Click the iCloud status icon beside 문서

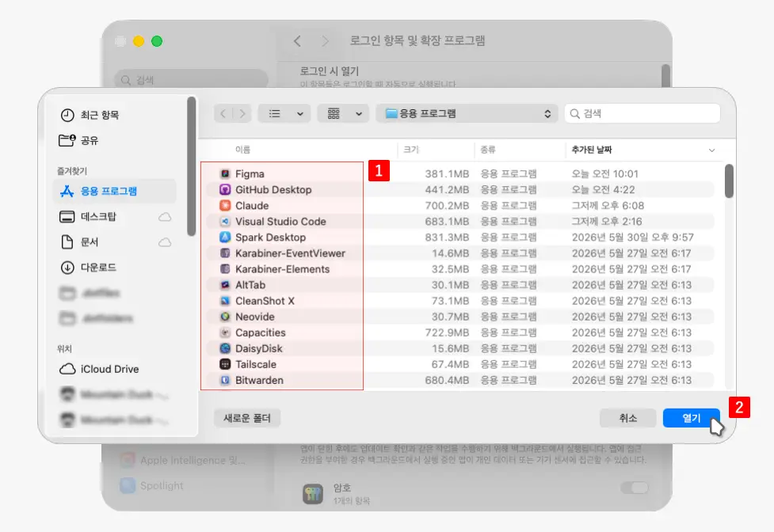click(x=165, y=242)
